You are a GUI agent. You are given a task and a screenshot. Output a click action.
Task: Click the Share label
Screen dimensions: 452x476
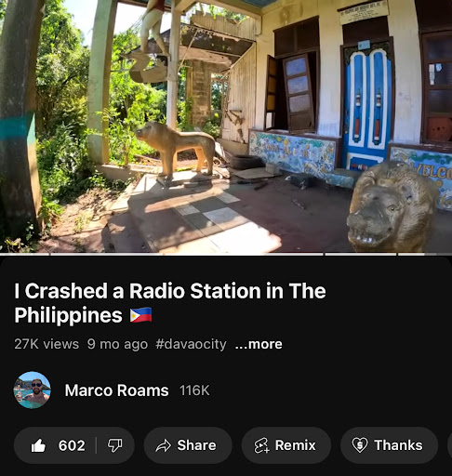pyautogui.click(x=196, y=445)
